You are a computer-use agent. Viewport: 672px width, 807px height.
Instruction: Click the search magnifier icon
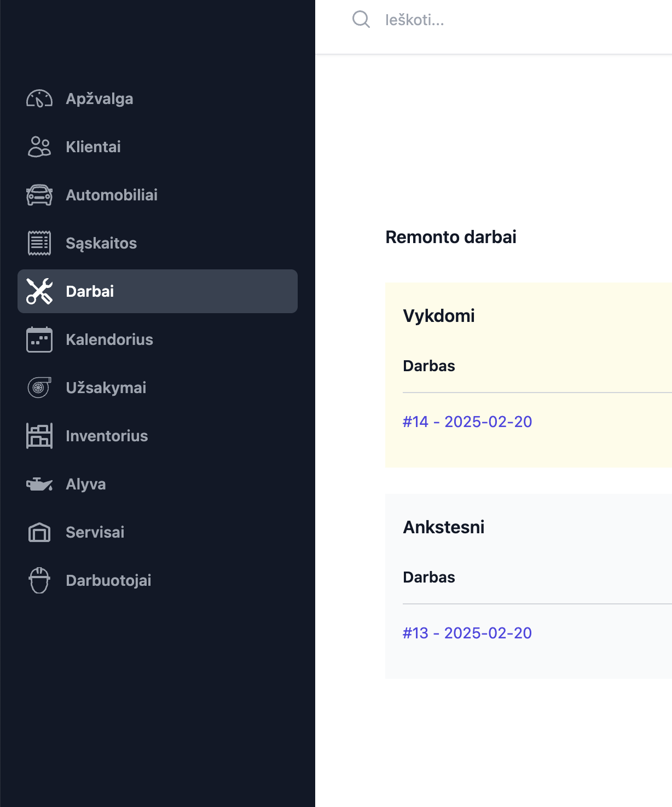361,20
